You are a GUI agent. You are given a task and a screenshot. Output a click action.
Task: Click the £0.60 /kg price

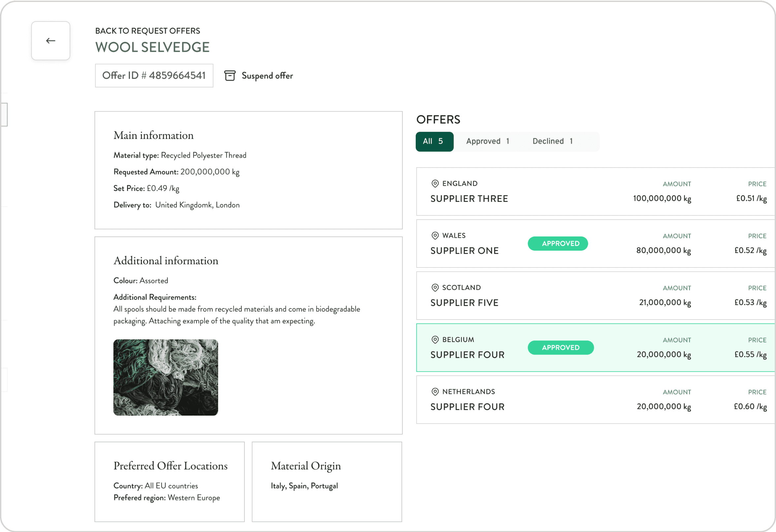click(x=750, y=407)
